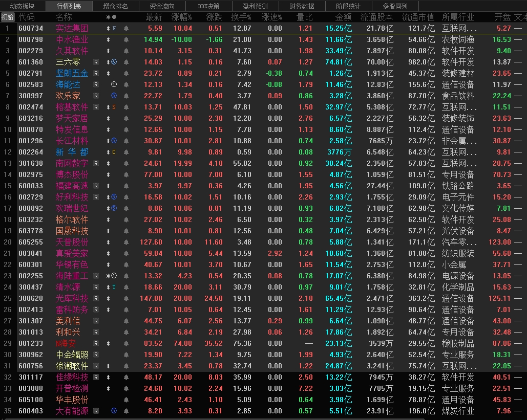Click the circled 6 icon in 三六零 row
This screenshot has height=420, width=527.
pyautogui.click(x=114, y=62)
